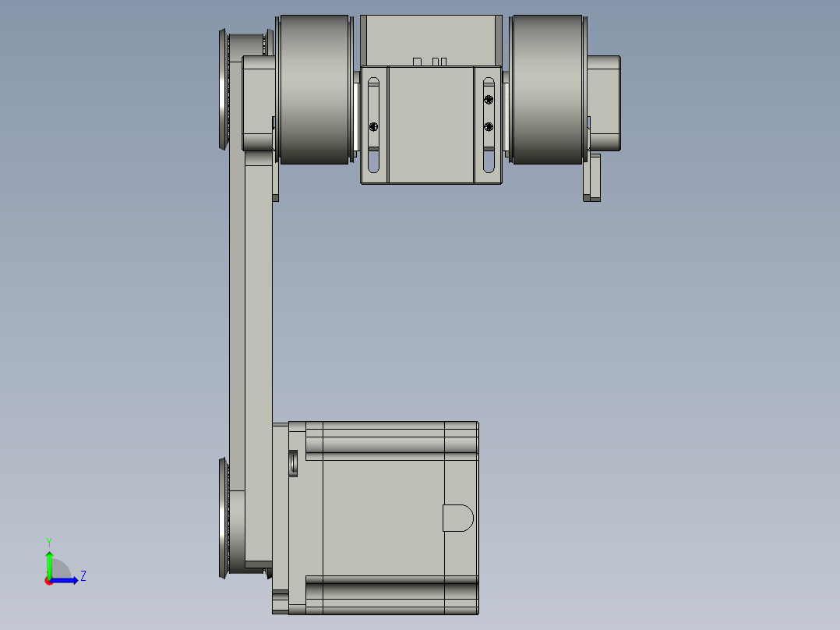Screen dimensions: 840x630
Task: Select the bearing housing on the right end
Action: [x=604, y=103]
